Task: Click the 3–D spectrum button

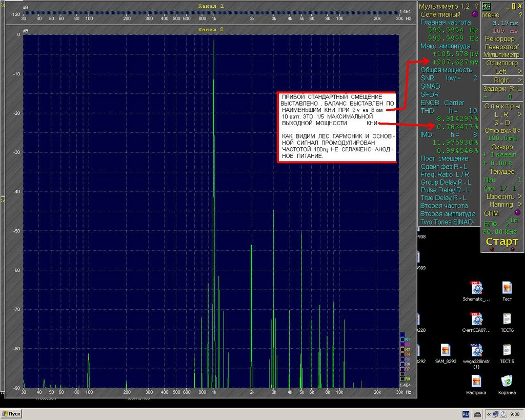Action: pos(502,123)
